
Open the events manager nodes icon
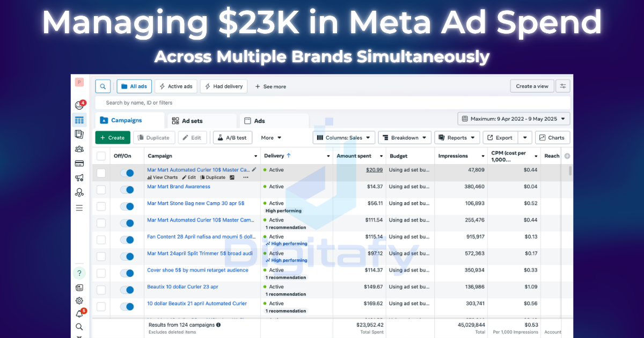[x=79, y=193]
